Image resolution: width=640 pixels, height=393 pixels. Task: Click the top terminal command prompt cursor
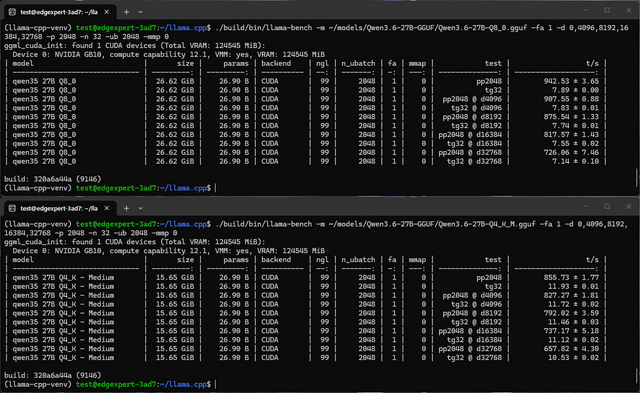tap(216, 188)
